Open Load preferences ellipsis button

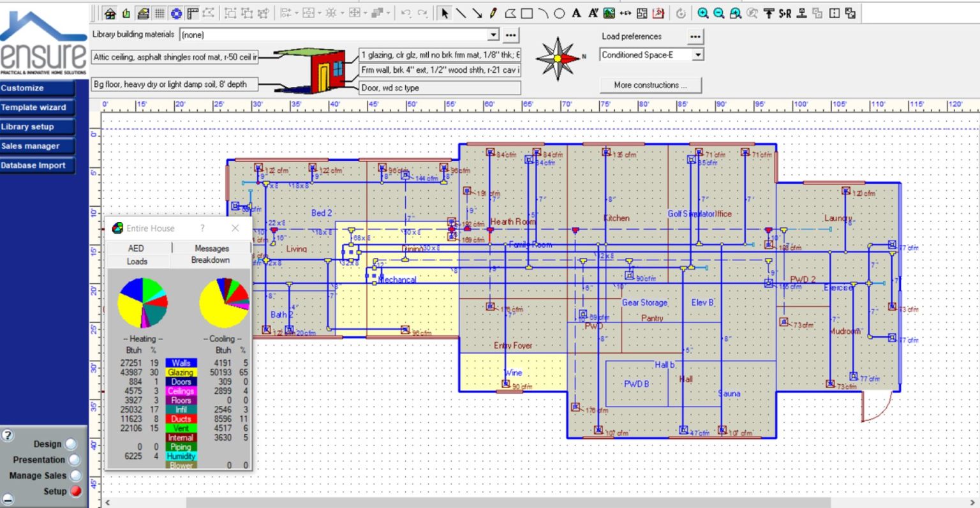point(695,36)
